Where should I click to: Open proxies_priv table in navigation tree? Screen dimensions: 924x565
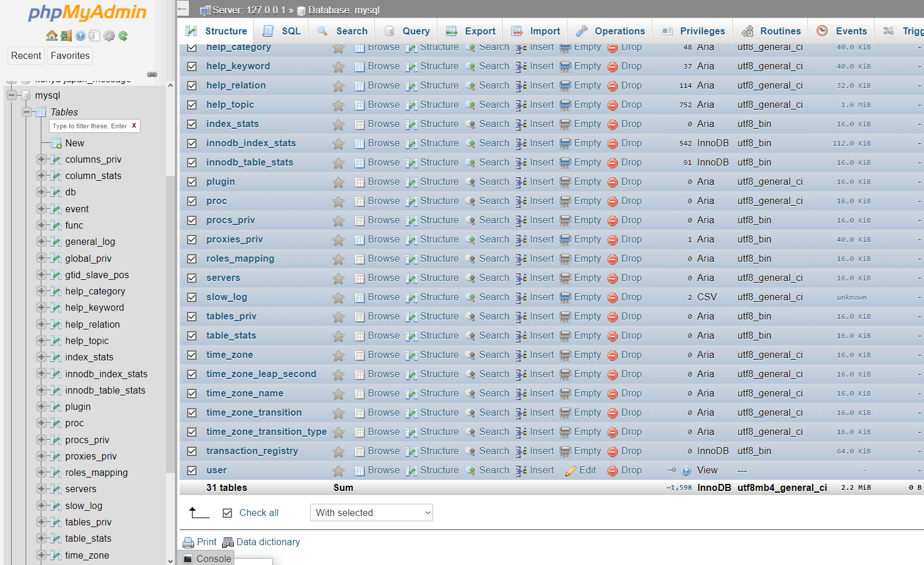pyautogui.click(x=91, y=456)
